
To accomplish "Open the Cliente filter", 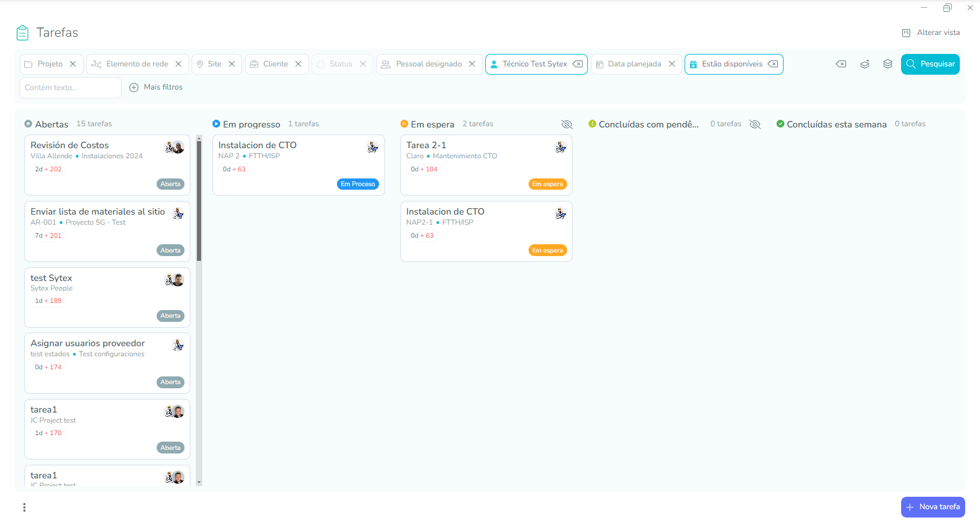I will tap(269, 64).
